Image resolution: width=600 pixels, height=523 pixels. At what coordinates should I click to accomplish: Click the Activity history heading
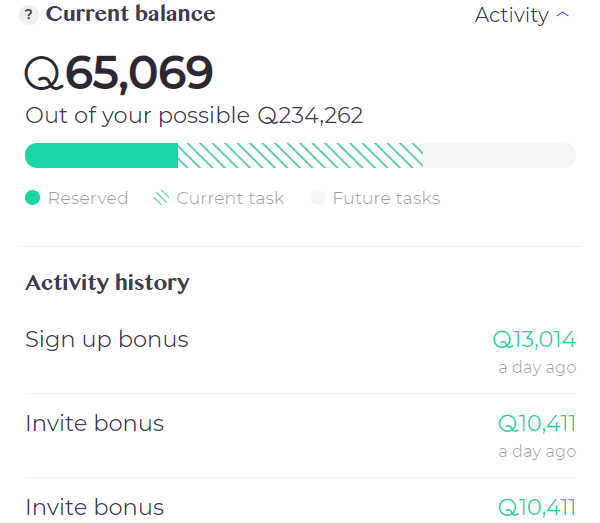click(x=108, y=283)
